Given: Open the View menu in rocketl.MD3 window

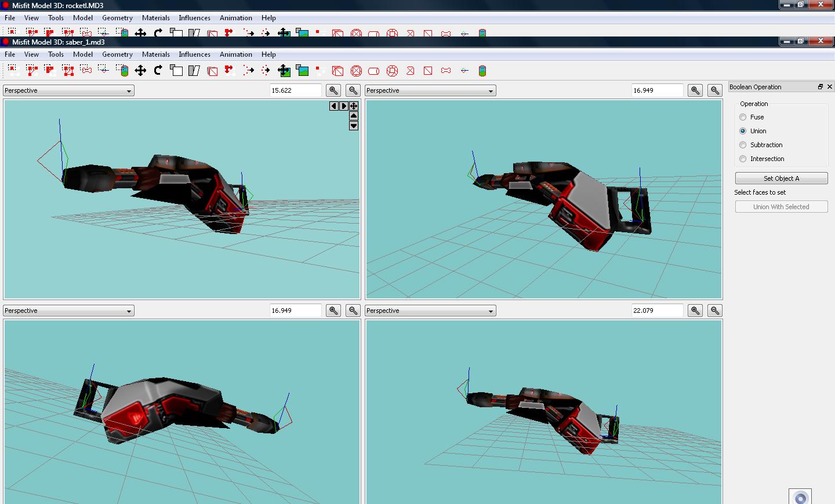Looking at the screenshot, I should tap(31, 18).
